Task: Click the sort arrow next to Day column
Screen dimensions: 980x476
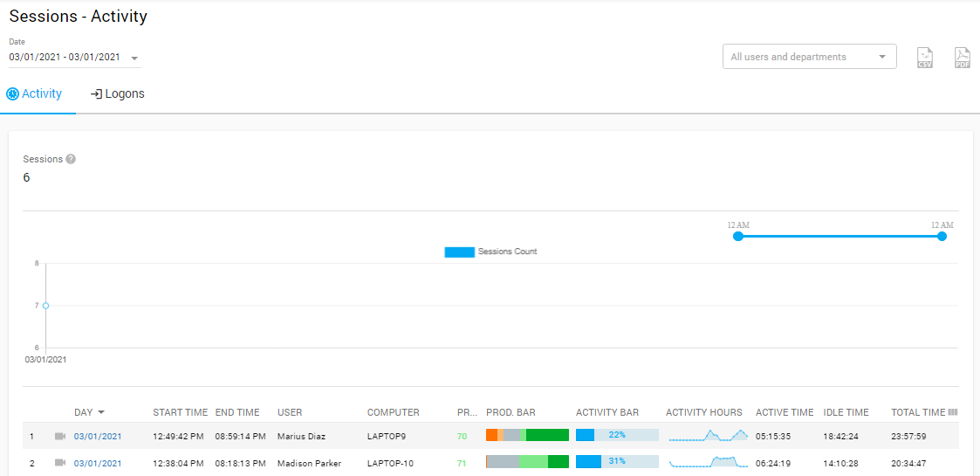Action: coord(101,412)
